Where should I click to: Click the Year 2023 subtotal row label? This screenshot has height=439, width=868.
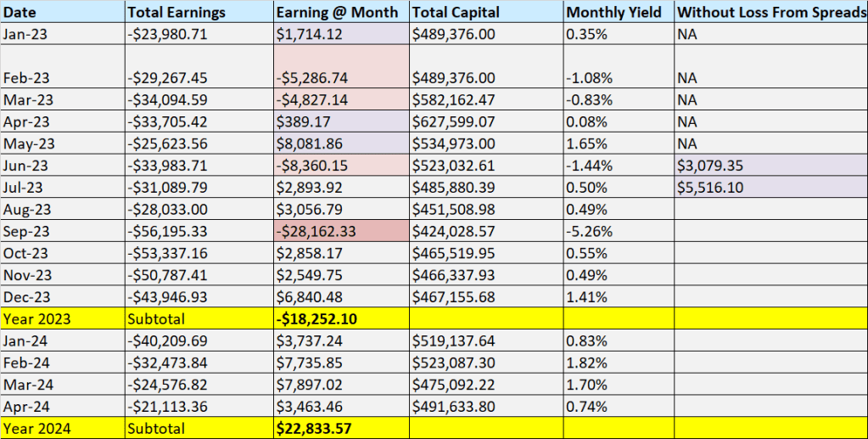click(x=62, y=319)
